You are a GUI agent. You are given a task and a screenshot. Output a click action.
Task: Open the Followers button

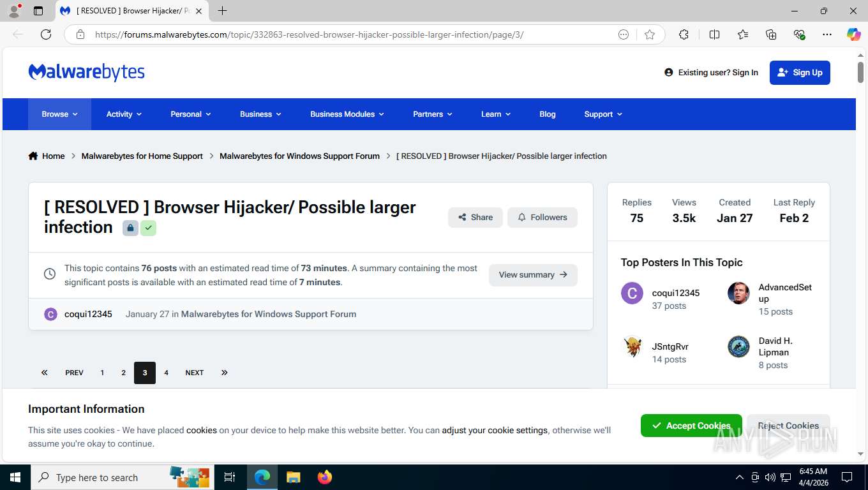pos(542,218)
